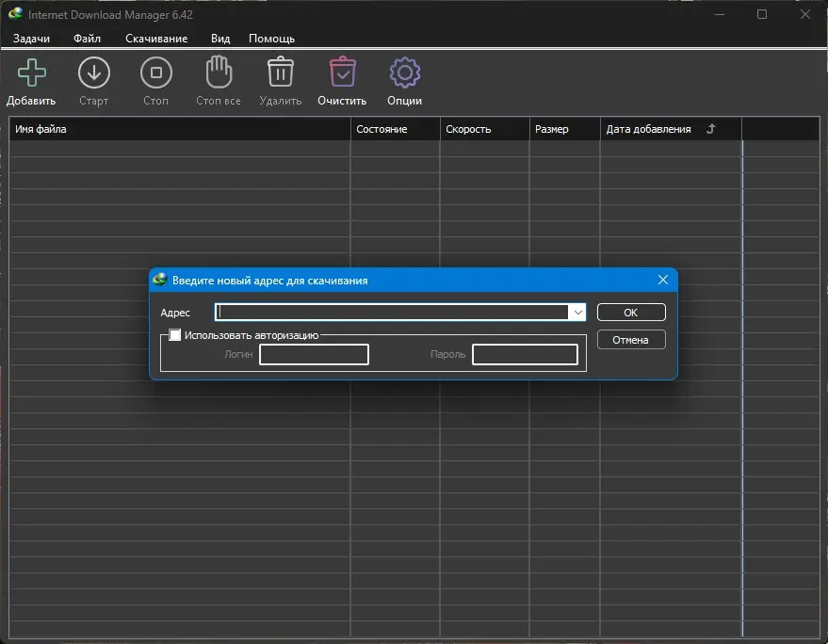This screenshot has height=644, width=828.
Task: Sort by Состояние column header
Action: pyautogui.click(x=395, y=129)
